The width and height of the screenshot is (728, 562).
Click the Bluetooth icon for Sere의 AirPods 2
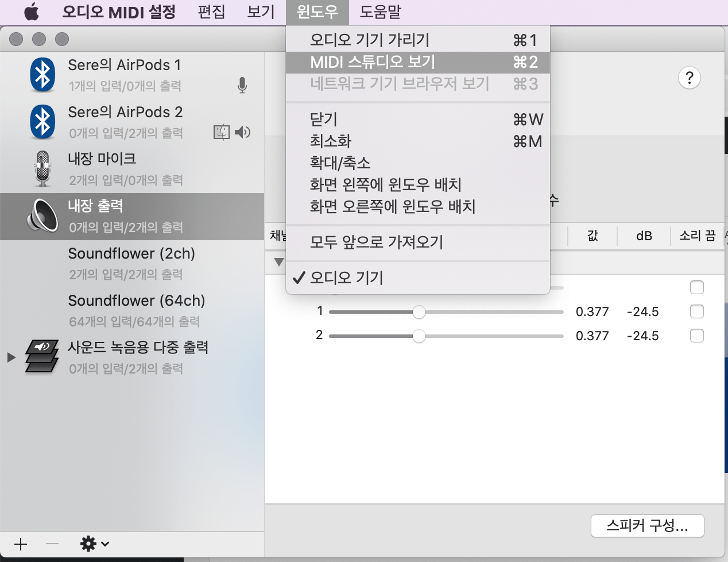pos(42,122)
